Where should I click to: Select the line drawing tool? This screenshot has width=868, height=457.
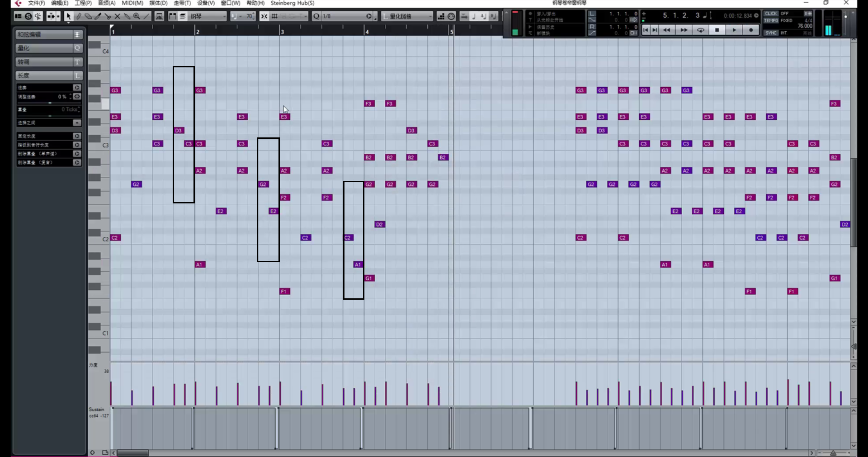[146, 16]
